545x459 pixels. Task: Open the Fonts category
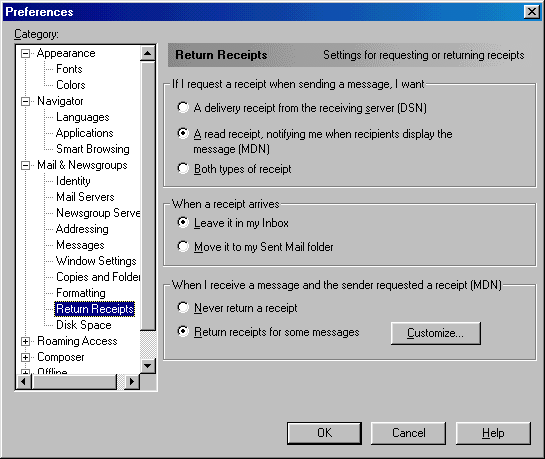point(69,69)
